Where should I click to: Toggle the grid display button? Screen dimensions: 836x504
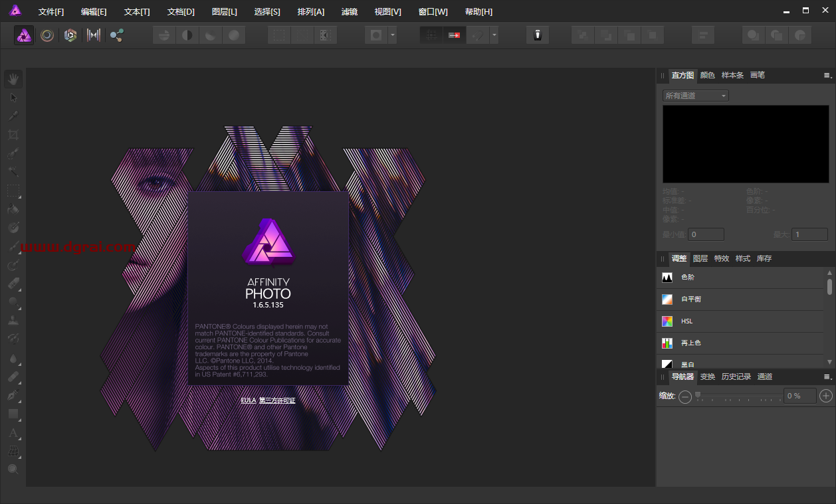(x=431, y=35)
